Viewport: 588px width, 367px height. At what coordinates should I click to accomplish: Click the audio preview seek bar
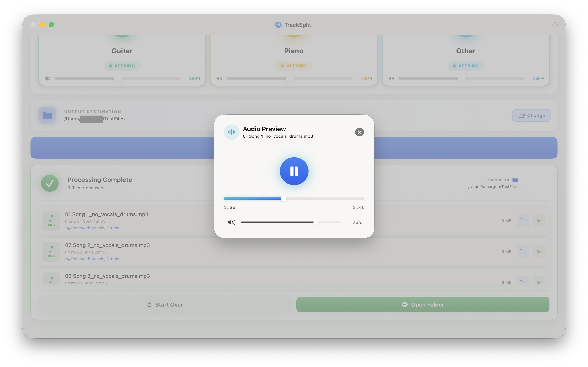(x=294, y=199)
